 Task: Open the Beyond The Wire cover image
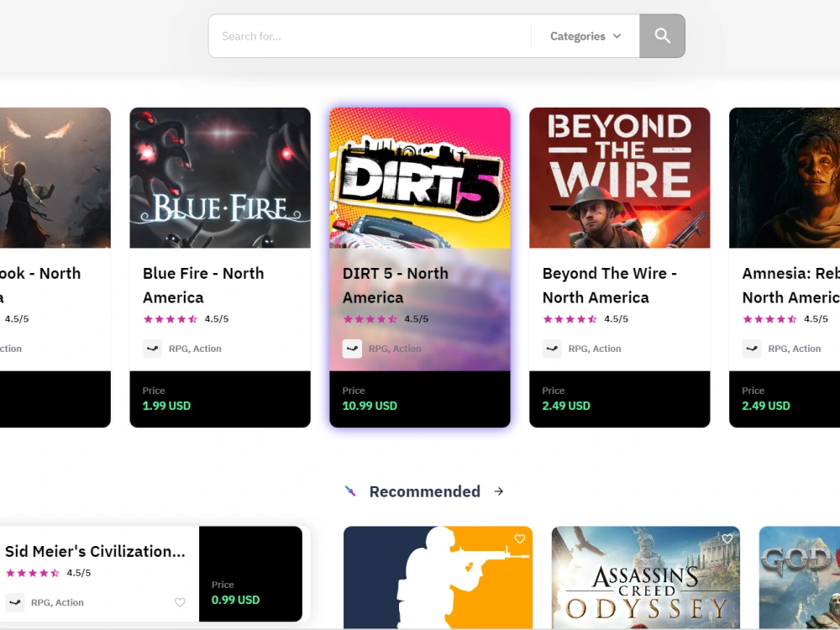click(x=620, y=178)
